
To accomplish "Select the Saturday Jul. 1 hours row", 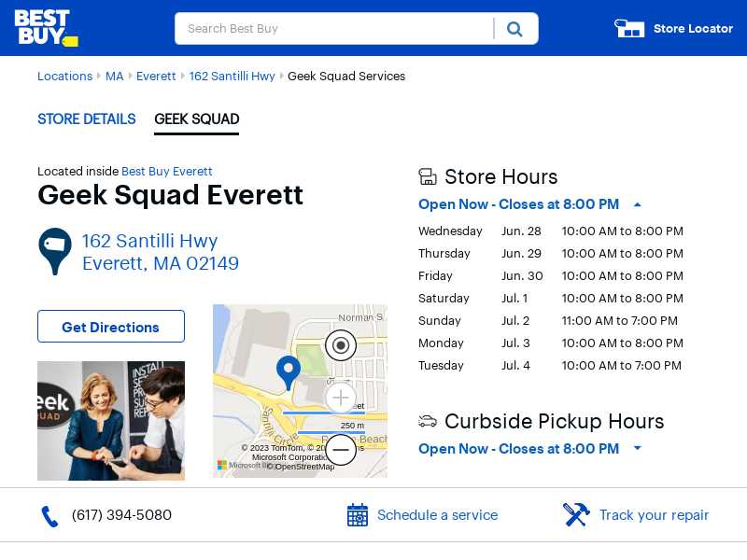I will point(551,299).
